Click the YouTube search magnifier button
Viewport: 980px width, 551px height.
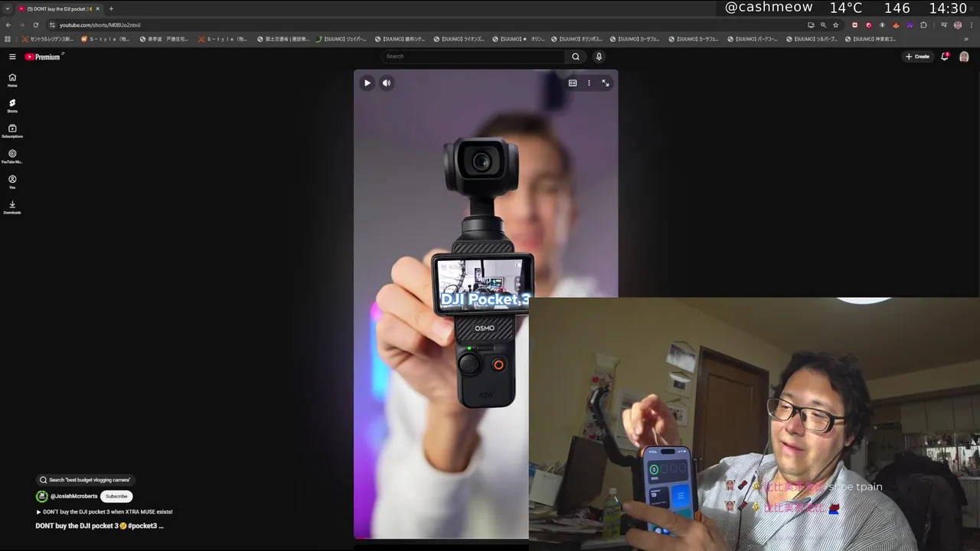576,57
